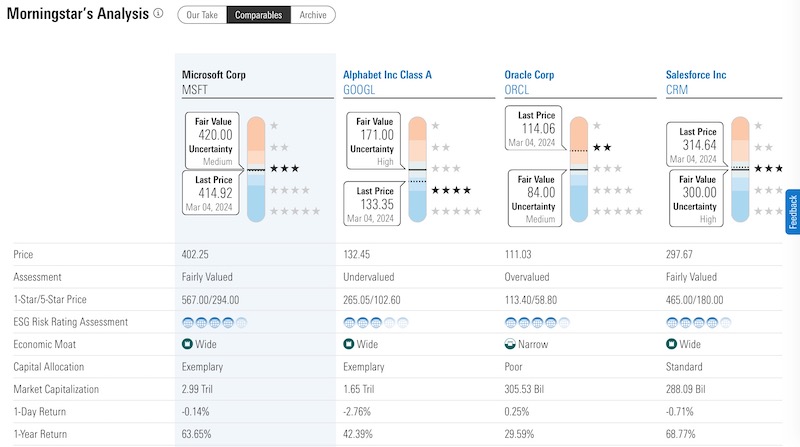Click Oracle's Narrow economic moat icon

point(511,344)
